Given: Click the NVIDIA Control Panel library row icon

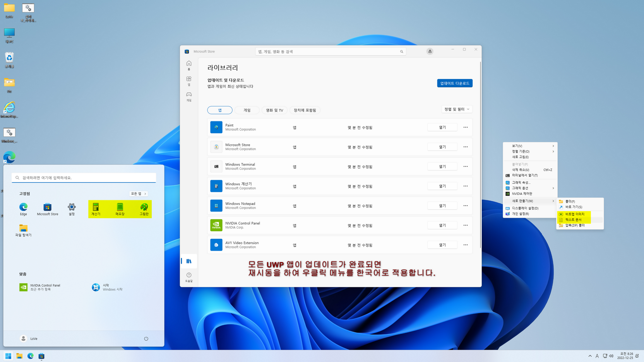Looking at the screenshot, I should (x=216, y=225).
